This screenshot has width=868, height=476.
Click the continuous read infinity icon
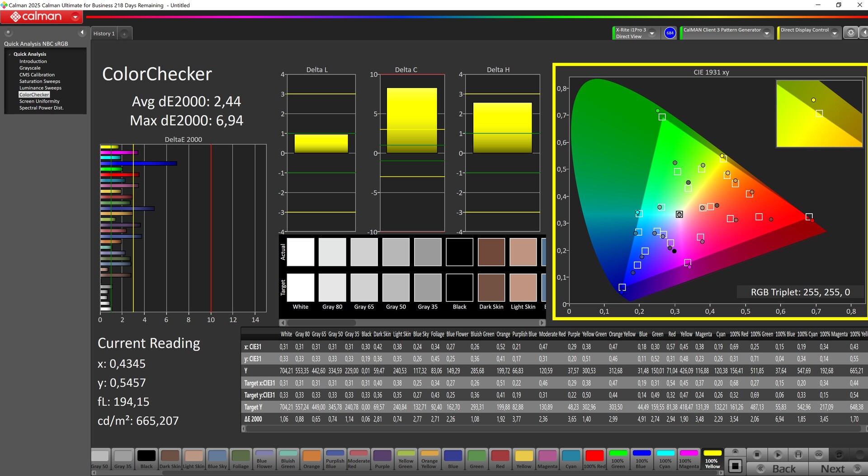pyautogui.click(x=818, y=454)
